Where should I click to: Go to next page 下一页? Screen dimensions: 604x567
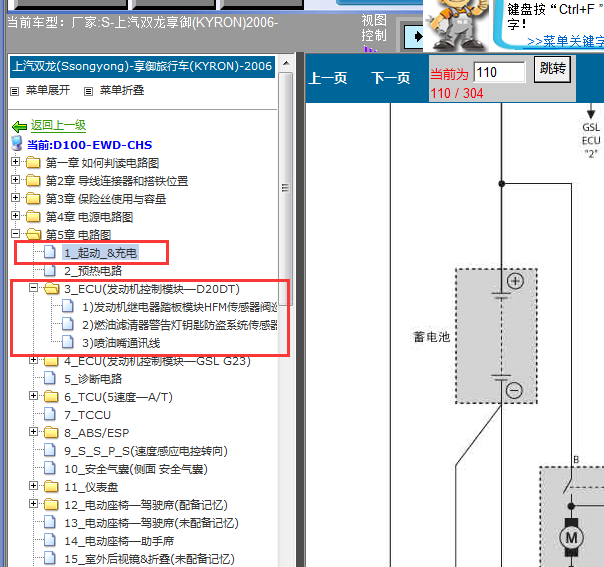click(391, 78)
